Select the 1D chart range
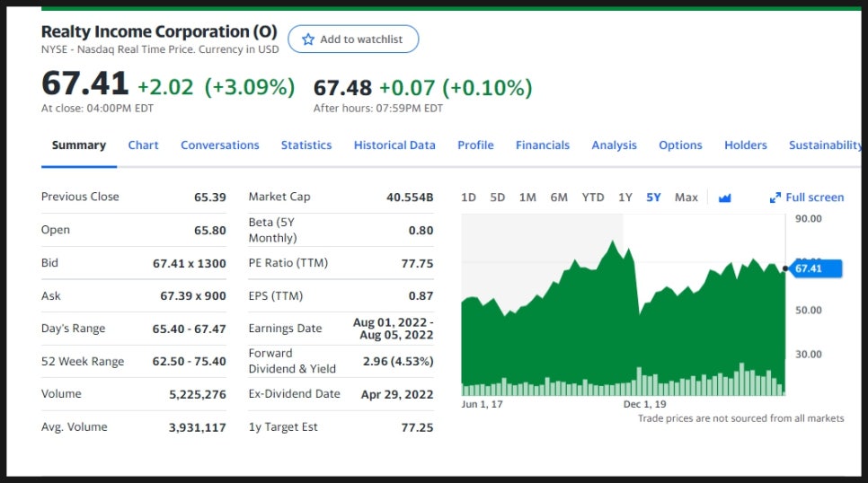 pos(468,198)
